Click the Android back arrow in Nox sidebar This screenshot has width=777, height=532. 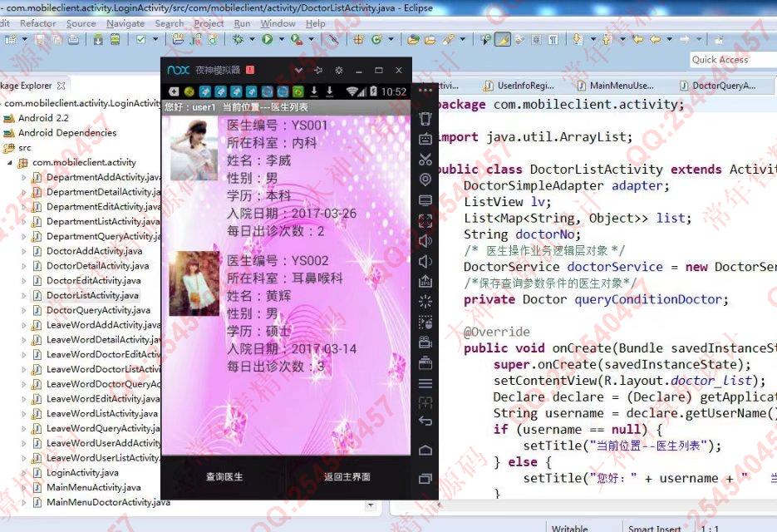[425, 421]
